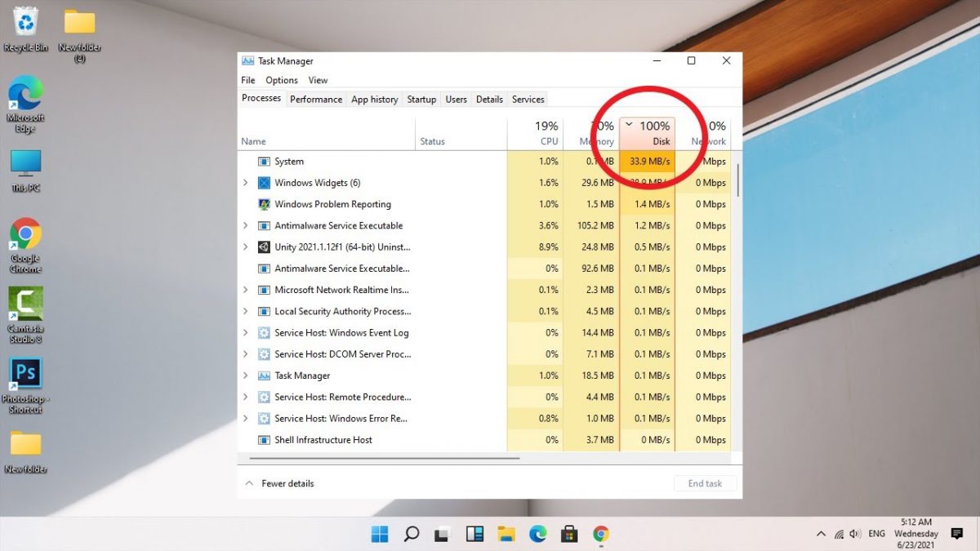Open Microsoft Store from the taskbar
This screenshot has height=551, width=980.
point(568,534)
